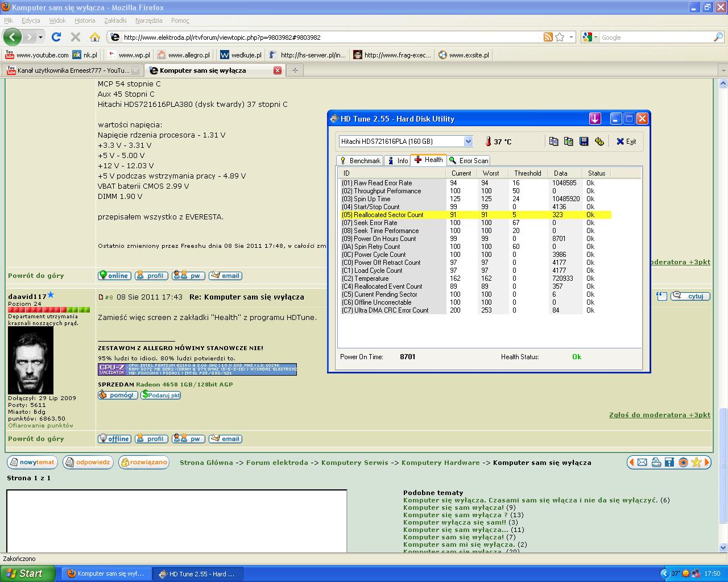
Task: Click the Current Pending Sector row
Action: (475, 294)
